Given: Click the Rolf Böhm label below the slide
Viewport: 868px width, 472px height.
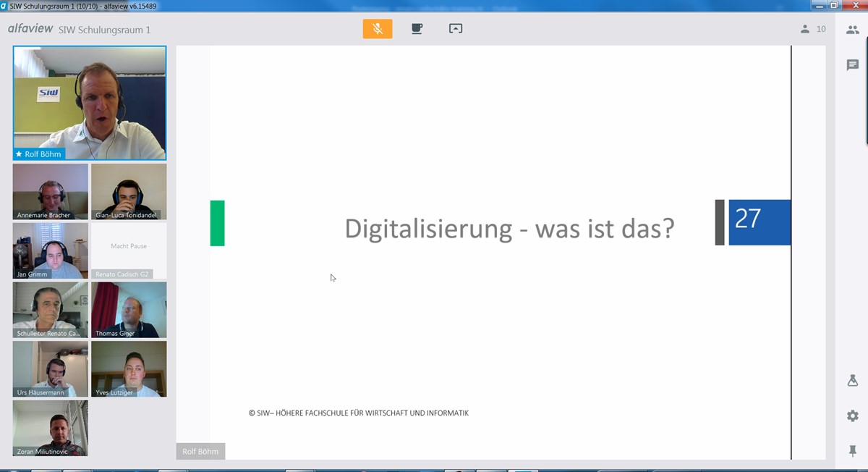Looking at the screenshot, I should (x=200, y=452).
